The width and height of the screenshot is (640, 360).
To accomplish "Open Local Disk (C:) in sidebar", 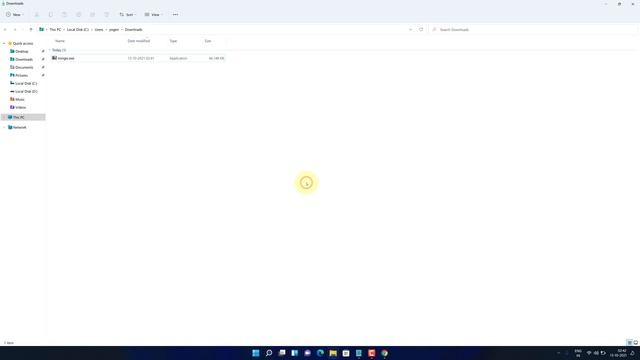I will point(26,84).
